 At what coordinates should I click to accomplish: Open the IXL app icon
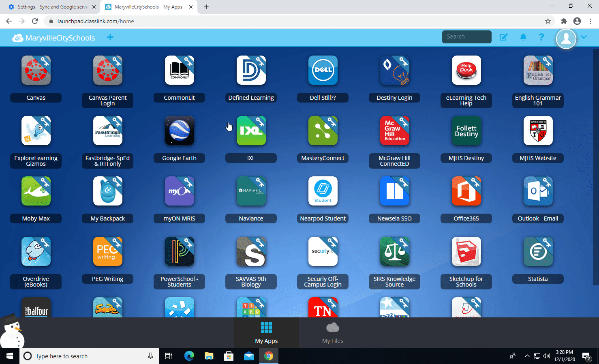251,131
